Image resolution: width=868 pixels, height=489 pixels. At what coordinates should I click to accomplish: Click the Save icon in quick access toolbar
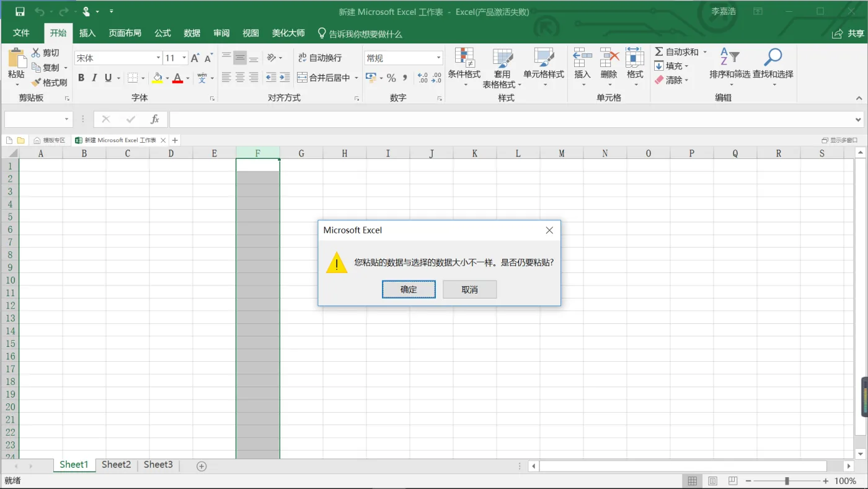[20, 12]
